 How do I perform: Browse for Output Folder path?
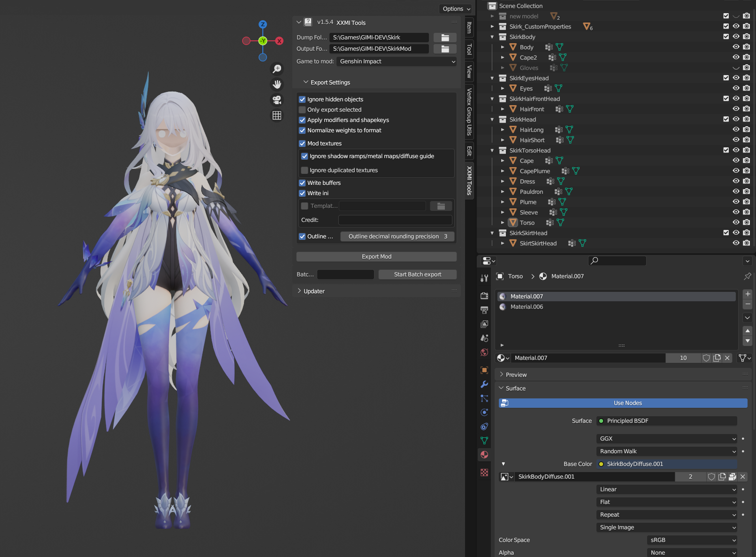click(x=445, y=49)
